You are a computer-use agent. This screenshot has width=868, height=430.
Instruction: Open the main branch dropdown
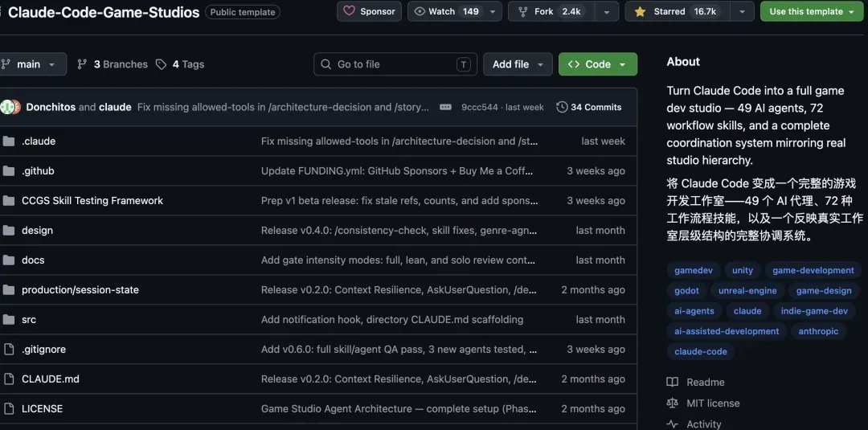[33, 64]
